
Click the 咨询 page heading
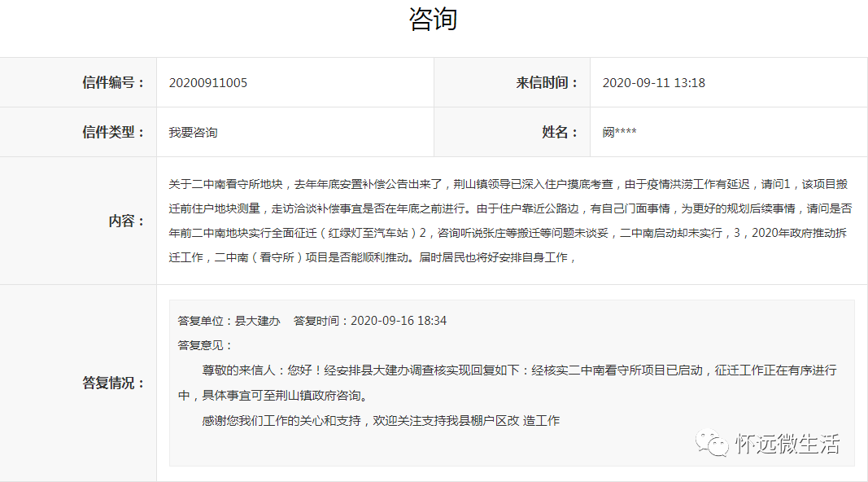pos(433,20)
